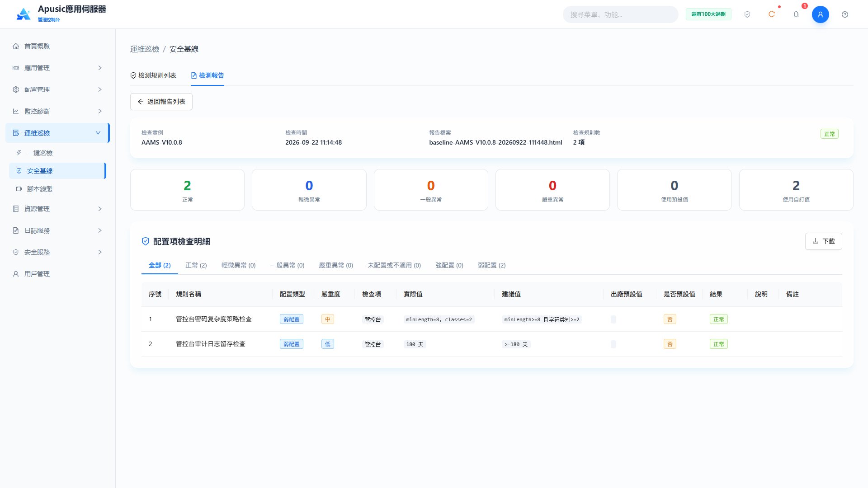The width and height of the screenshot is (868, 488).
Task: Open the security shield icon in header
Action: click(747, 14)
